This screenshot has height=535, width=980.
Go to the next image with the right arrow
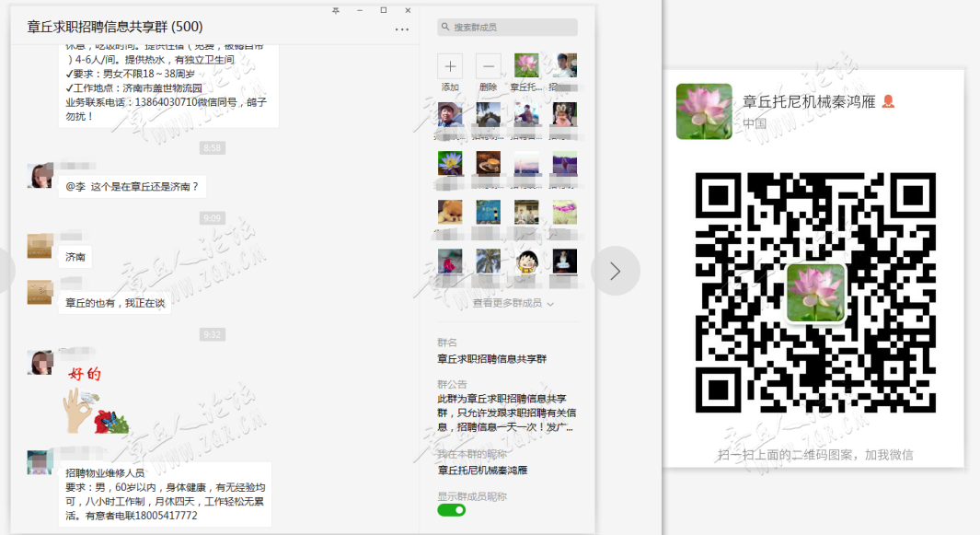pyautogui.click(x=615, y=271)
